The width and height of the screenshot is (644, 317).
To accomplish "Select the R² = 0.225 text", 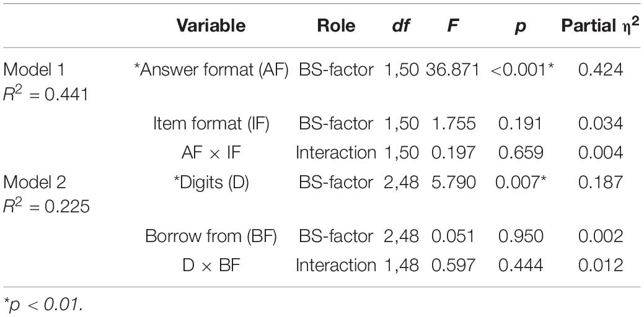I will coord(46,206).
